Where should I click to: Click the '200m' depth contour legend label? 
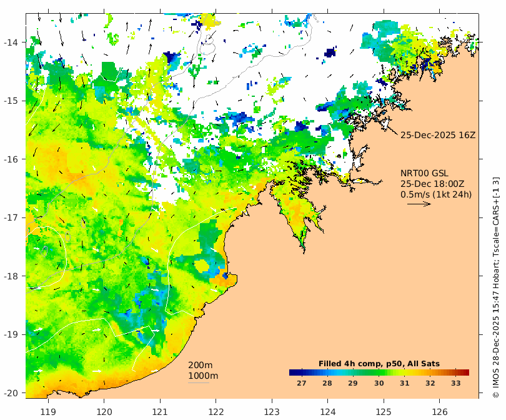pyautogui.click(x=200, y=365)
